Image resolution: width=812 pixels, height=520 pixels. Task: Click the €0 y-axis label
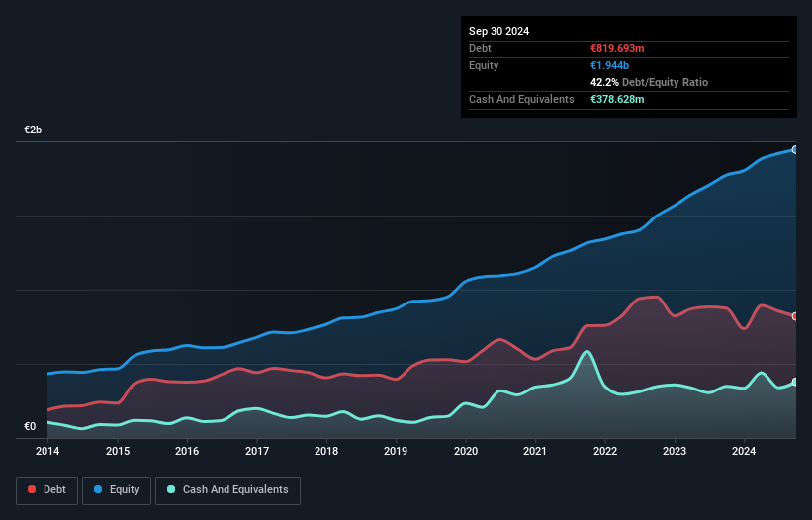30,426
